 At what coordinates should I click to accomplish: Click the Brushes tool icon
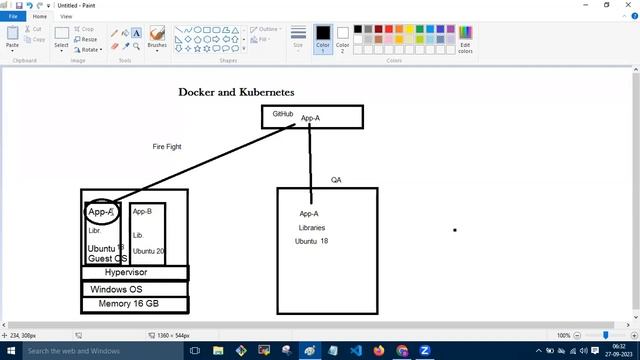click(157, 33)
